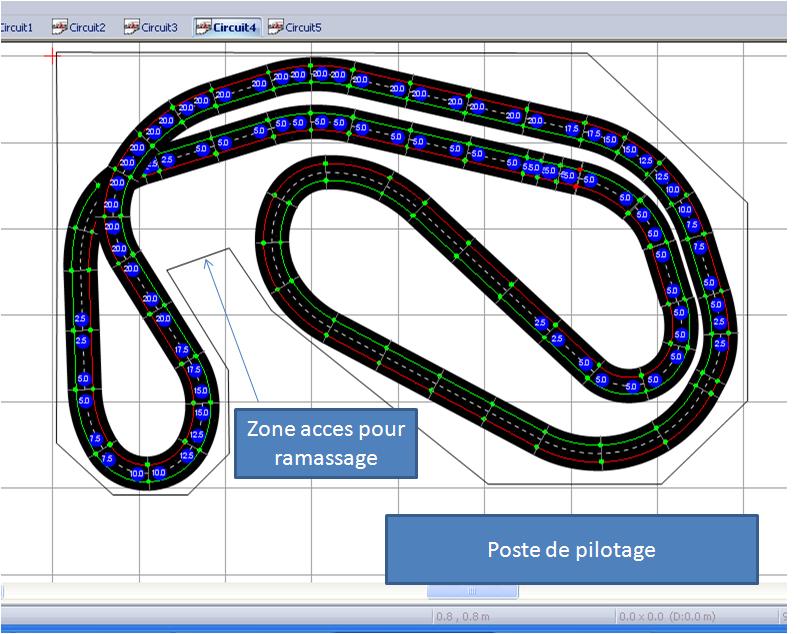
Task: Select the 7.5 segment in the bottom-left loop
Action: click(95, 440)
